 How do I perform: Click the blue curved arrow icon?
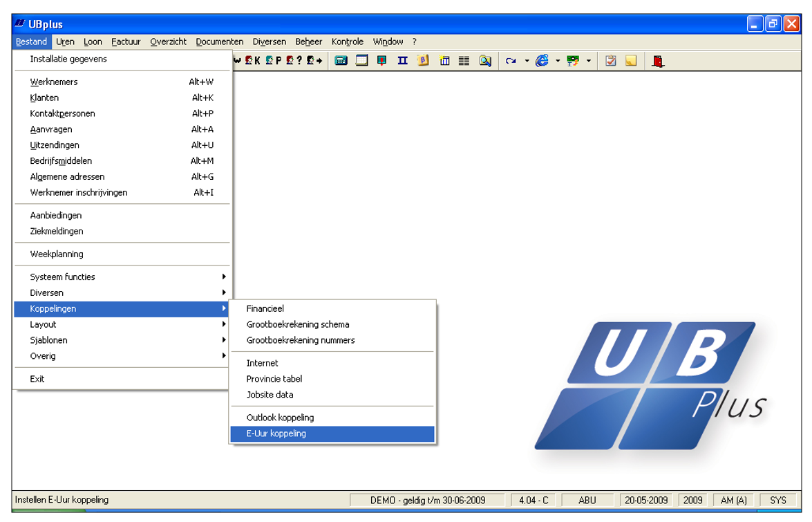click(511, 61)
